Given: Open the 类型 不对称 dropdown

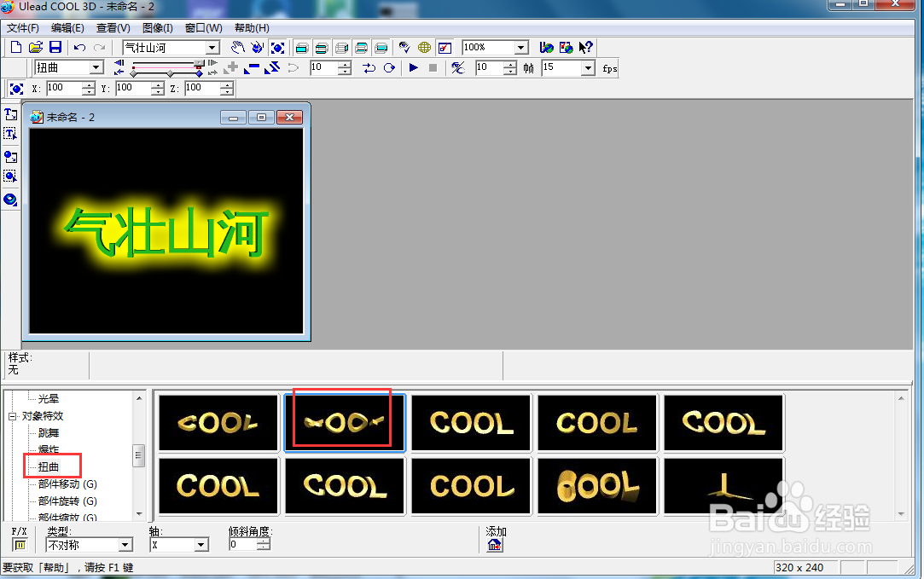Looking at the screenshot, I should [x=125, y=545].
